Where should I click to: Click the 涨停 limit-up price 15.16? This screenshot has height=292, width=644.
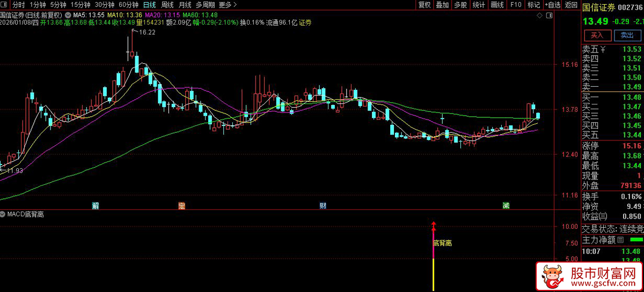(631, 146)
